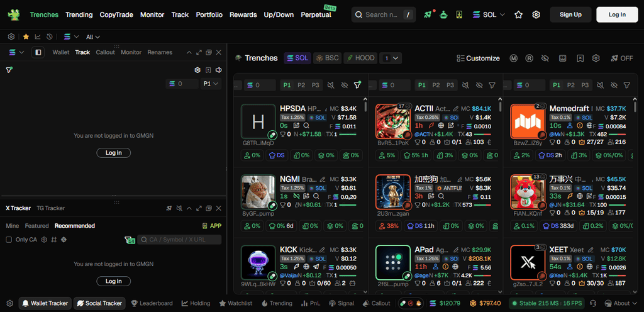Toggle sound speaker in Track panel
The height and width of the screenshot is (312, 644).
tap(219, 70)
